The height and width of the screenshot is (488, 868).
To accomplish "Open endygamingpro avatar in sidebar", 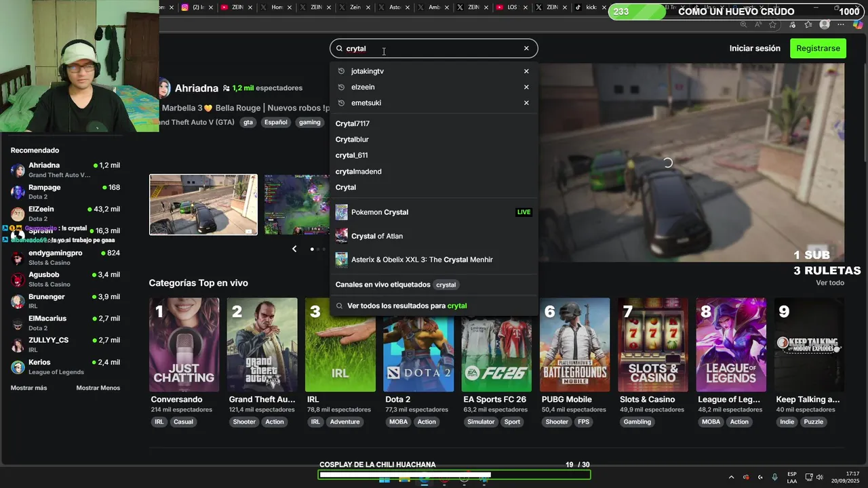I will click(18, 258).
